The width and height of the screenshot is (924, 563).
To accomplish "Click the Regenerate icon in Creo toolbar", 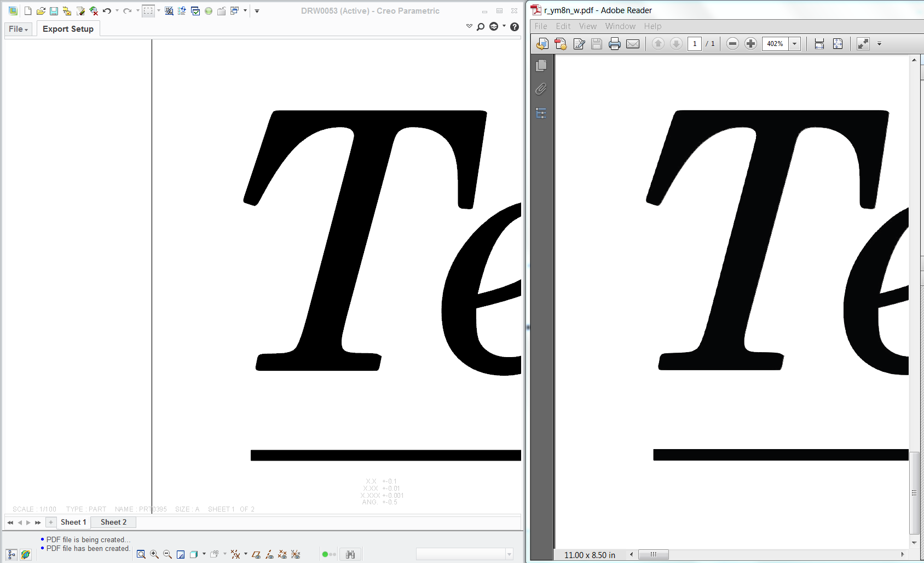I will (169, 11).
